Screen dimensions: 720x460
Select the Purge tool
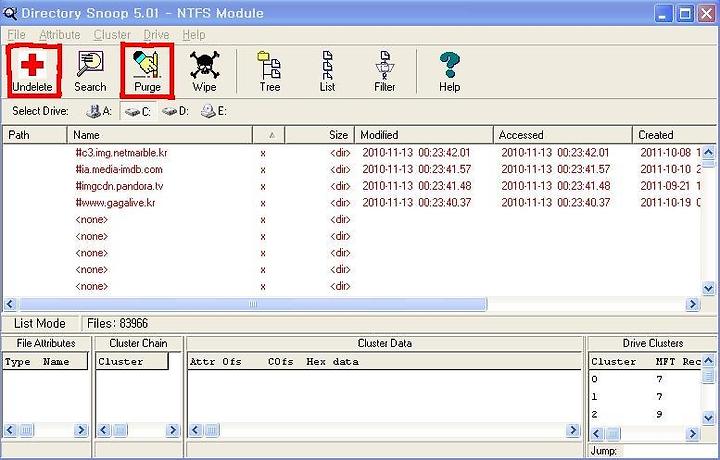click(x=147, y=71)
